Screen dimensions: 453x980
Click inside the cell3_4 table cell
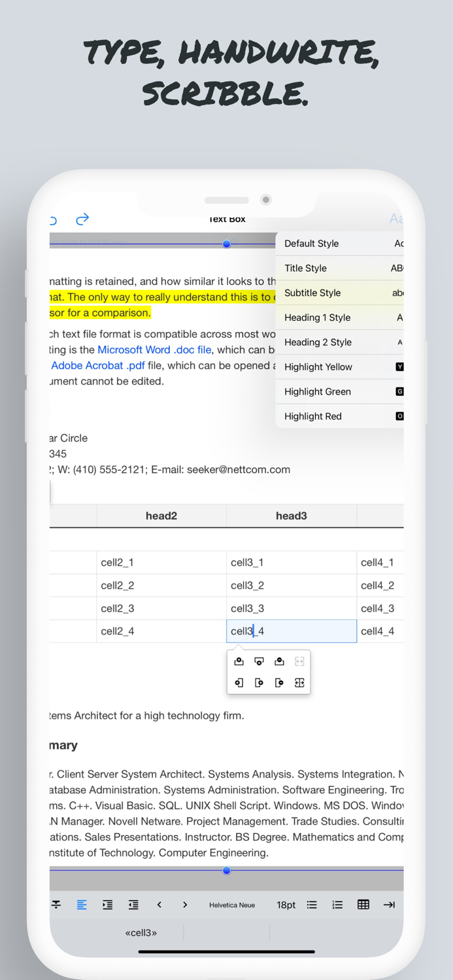point(292,631)
